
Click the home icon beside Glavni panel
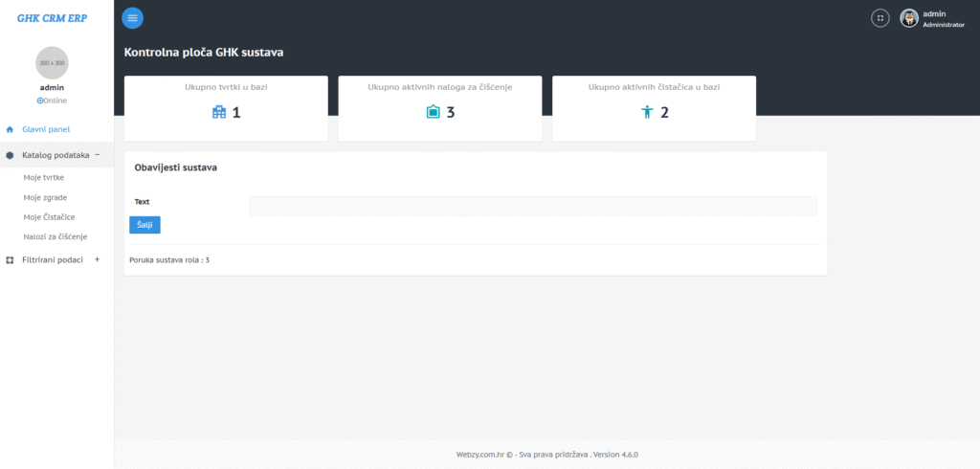coord(10,129)
